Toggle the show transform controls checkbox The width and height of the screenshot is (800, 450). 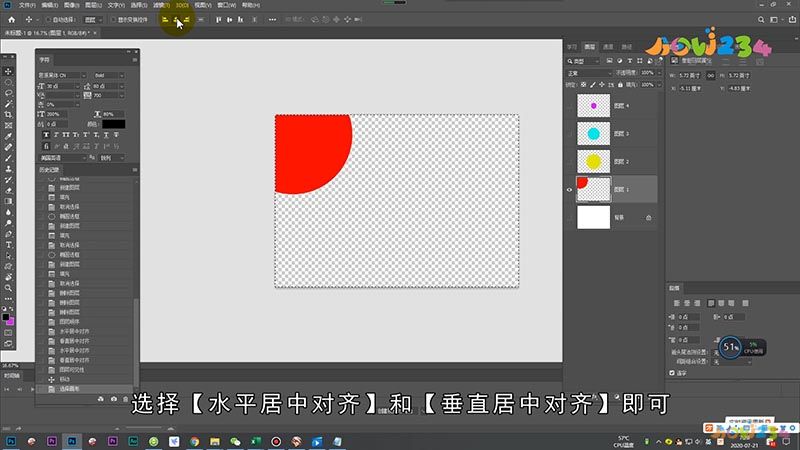pyautogui.click(x=113, y=19)
